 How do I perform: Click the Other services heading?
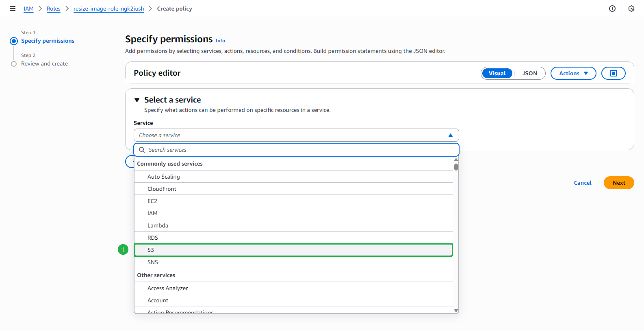click(x=156, y=275)
